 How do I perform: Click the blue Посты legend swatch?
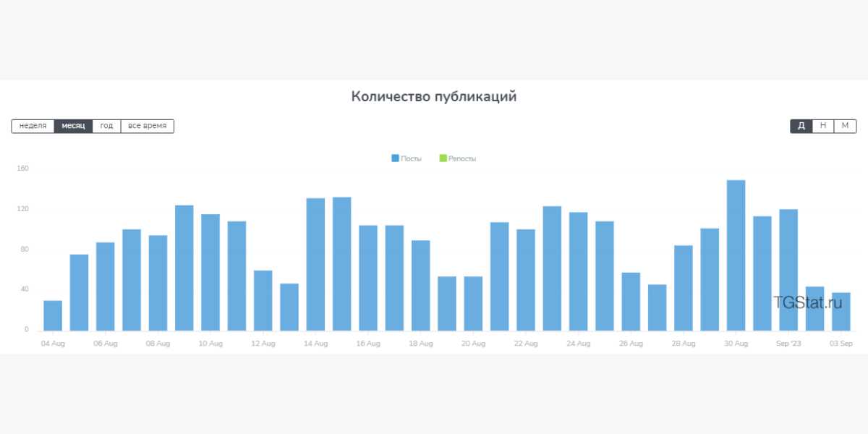(395, 158)
